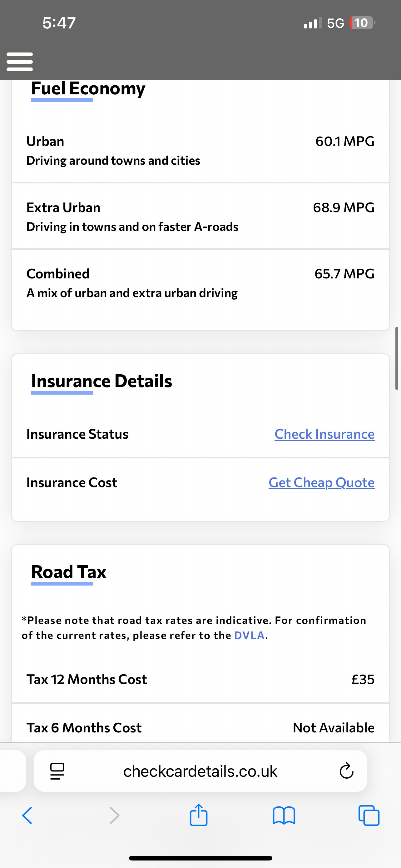Tap the 5:47 clock in status bar
The width and height of the screenshot is (401, 868).
(x=59, y=23)
